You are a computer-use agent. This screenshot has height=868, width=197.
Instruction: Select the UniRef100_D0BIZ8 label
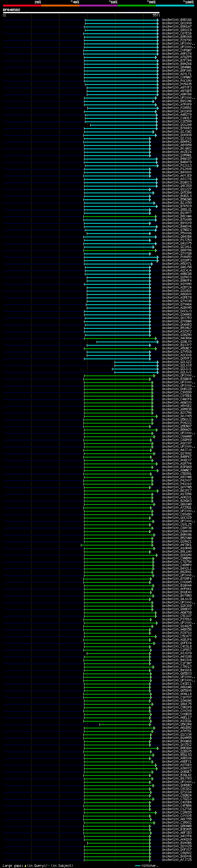pyautogui.click(x=177, y=389)
